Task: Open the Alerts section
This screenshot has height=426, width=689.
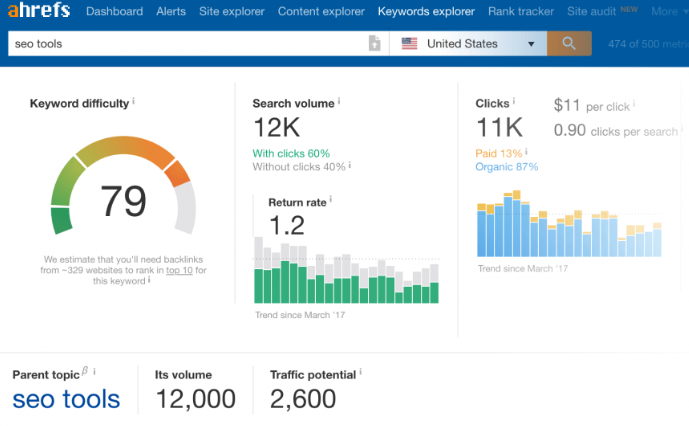Action: pos(171,11)
